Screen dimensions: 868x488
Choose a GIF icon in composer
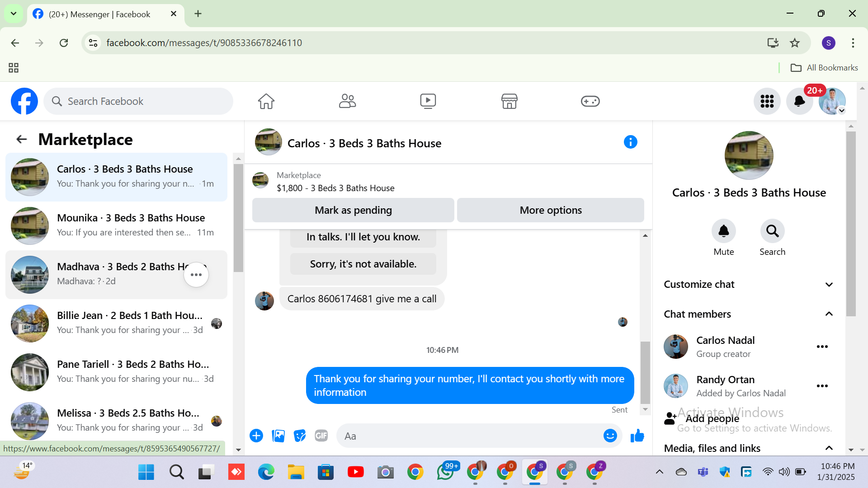pyautogui.click(x=321, y=436)
